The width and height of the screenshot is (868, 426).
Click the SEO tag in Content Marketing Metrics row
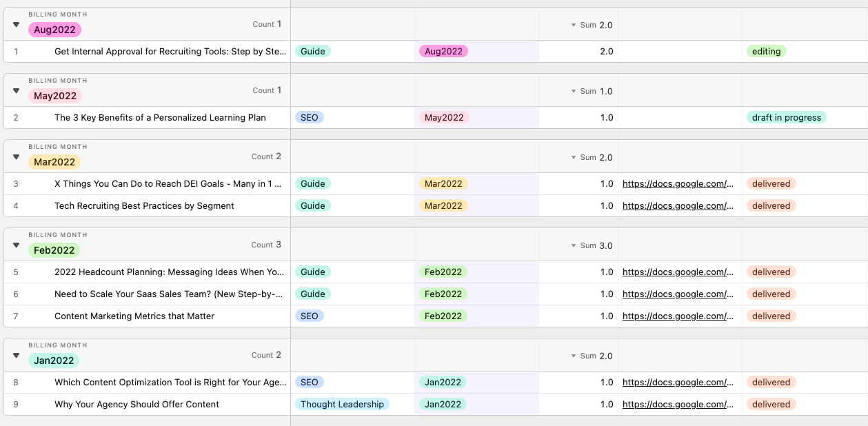310,316
